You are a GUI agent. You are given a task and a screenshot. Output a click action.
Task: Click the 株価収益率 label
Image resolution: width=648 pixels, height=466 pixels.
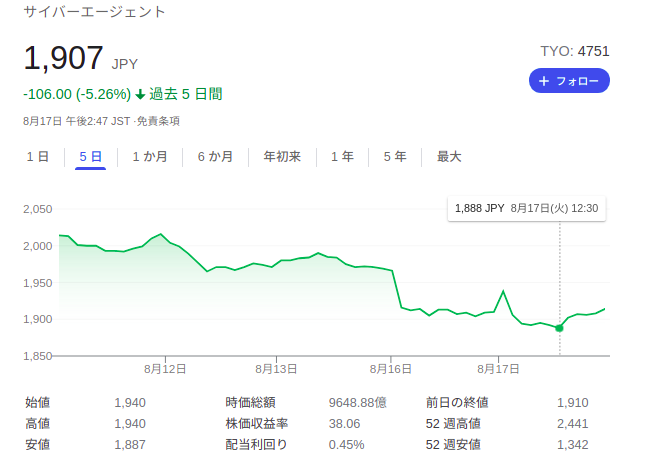click(257, 423)
